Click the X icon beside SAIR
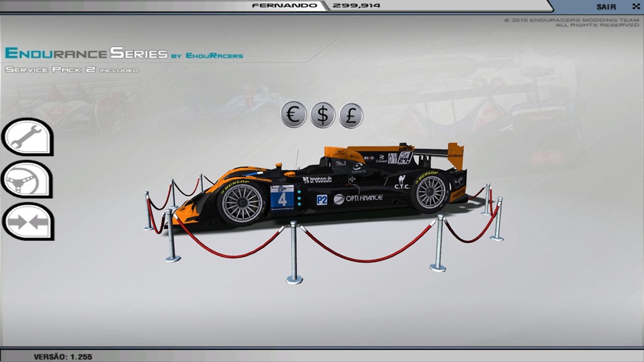 click(x=636, y=6)
